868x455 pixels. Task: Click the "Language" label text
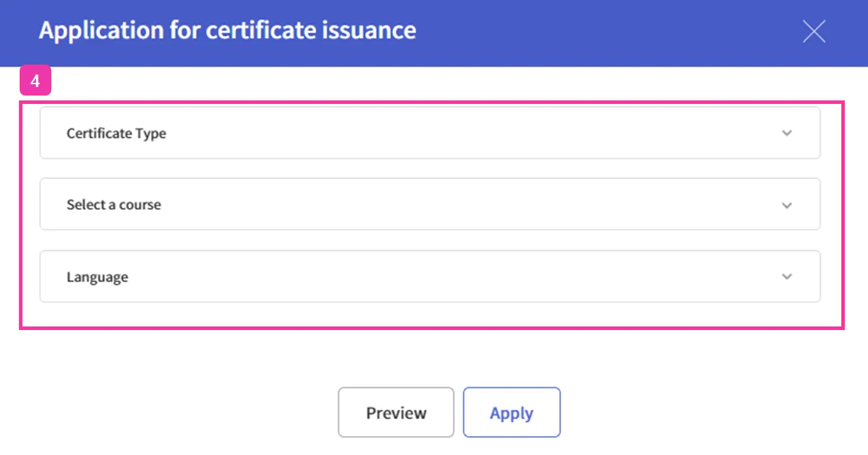pyautogui.click(x=98, y=277)
